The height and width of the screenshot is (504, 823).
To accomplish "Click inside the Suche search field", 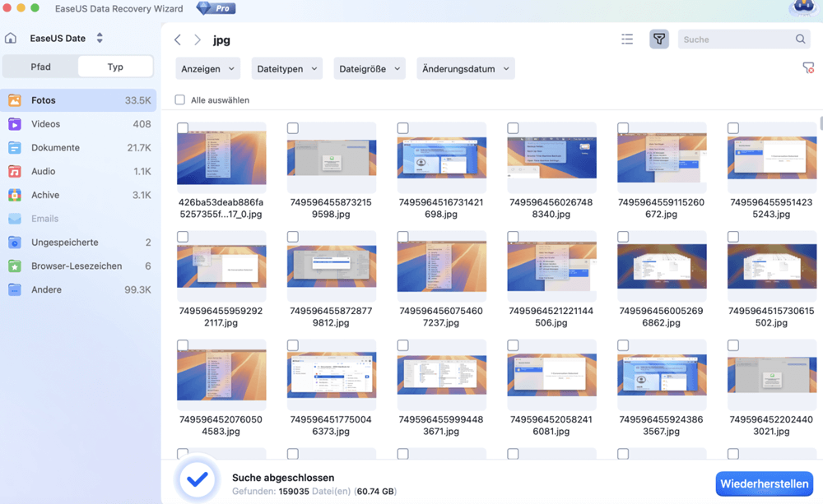I will click(x=732, y=39).
